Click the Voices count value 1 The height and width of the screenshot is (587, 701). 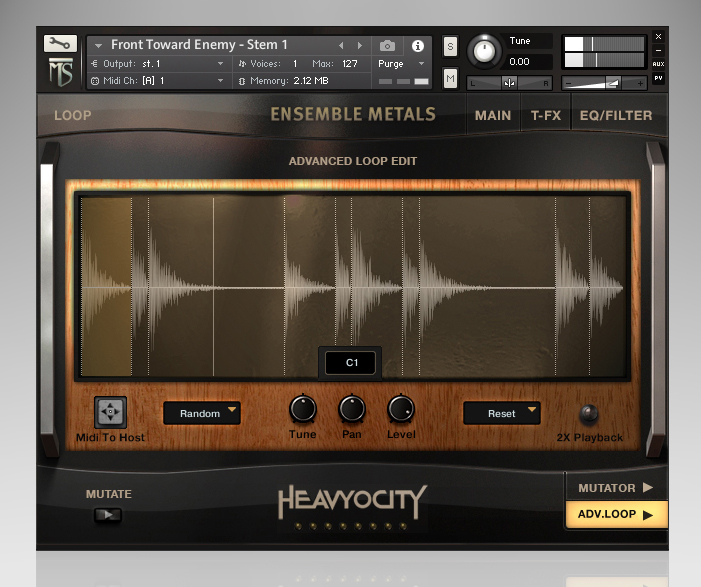(295, 64)
